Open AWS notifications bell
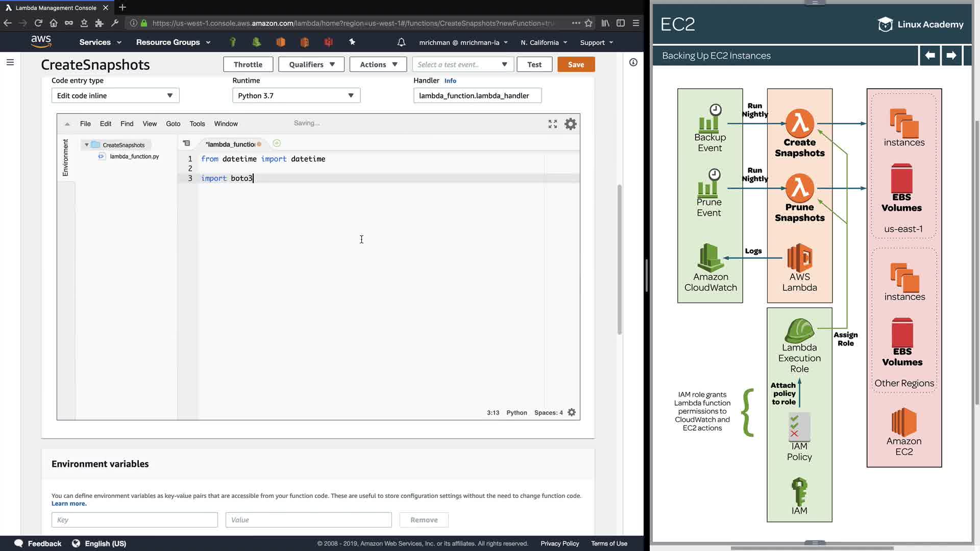 click(x=401, y=42)
